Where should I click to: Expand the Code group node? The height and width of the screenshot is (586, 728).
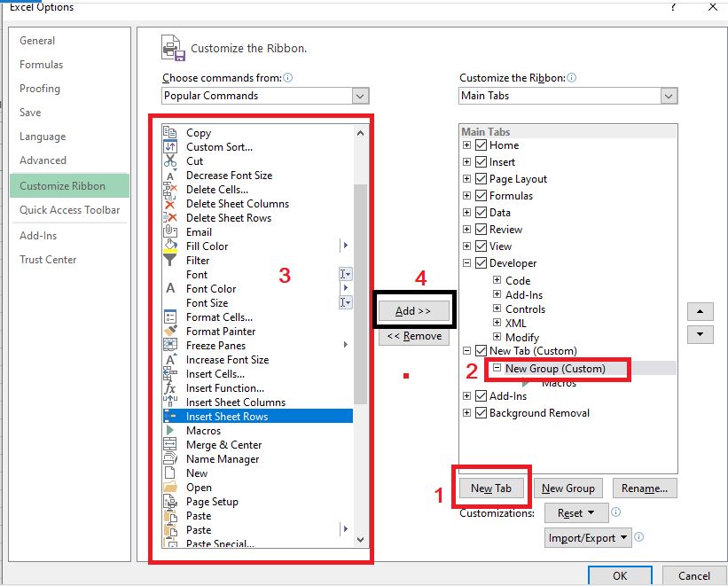[x=497, y=280]
